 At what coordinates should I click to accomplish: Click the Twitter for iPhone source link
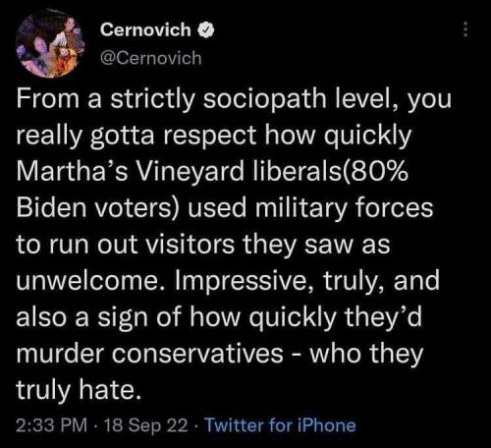coord(280,425)
